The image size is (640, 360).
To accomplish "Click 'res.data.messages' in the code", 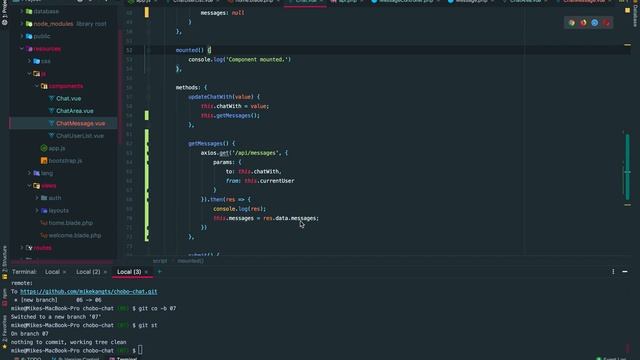I will click(290, 218).
